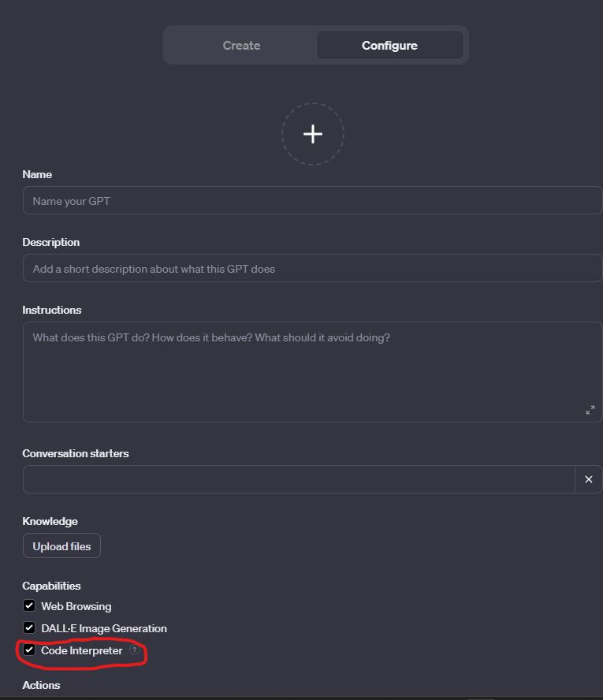Click the Code Interpreter label text
Image resolution: width=603 pixels, height=700 pixels.
[x=82, y=650]
